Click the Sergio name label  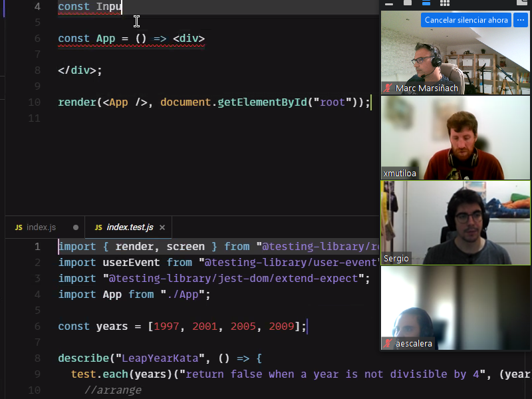396,259
